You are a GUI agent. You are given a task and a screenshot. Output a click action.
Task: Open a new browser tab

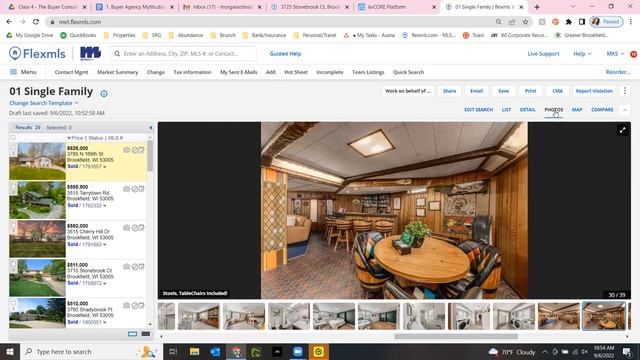537,7
